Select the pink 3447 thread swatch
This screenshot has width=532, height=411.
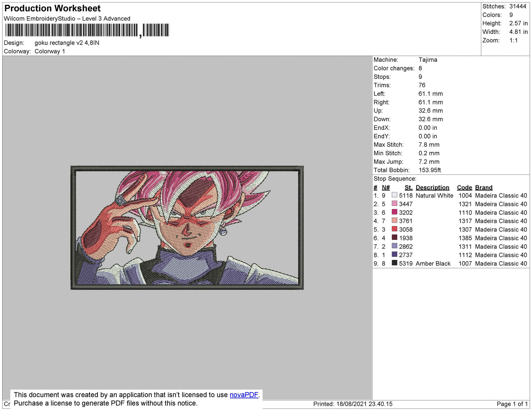394,204
